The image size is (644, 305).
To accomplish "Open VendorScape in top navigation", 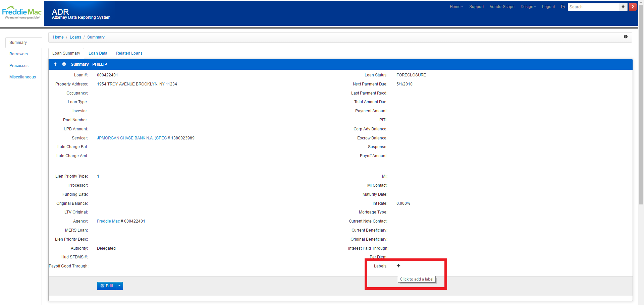I will pos(502,7).
